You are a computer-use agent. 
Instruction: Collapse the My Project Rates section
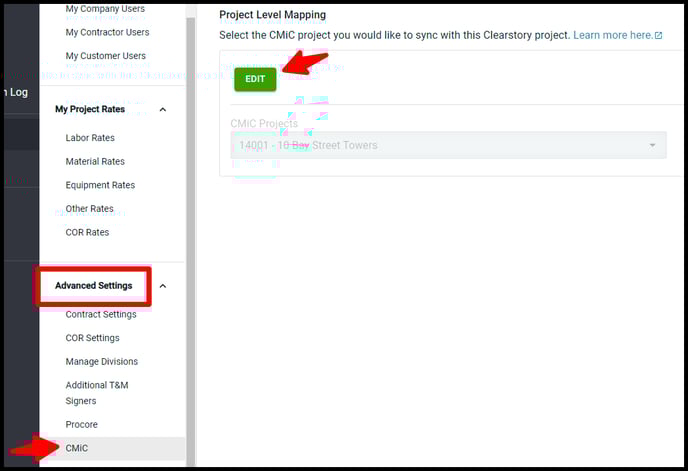coord(163,109)
